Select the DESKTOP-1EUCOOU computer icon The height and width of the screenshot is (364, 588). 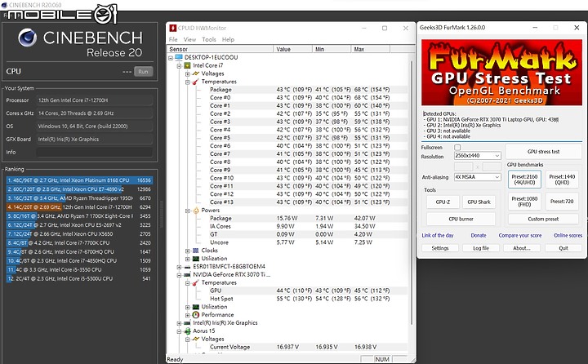179,57
